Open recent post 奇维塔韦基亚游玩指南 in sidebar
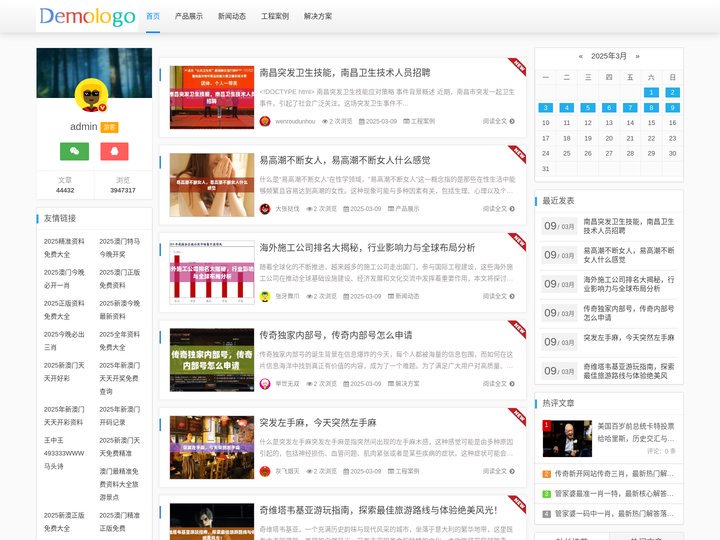The height and width of the screenshot is (540, 720). point(629,371)
